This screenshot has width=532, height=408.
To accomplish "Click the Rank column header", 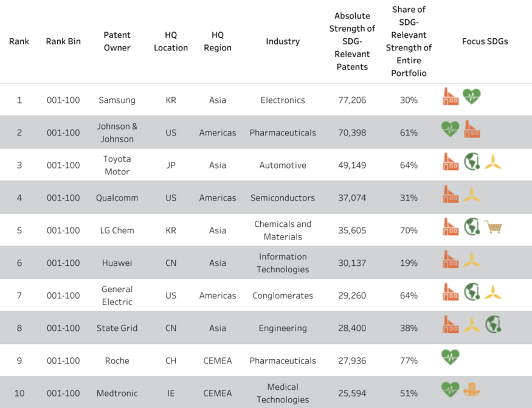I will tap(19, 41).
